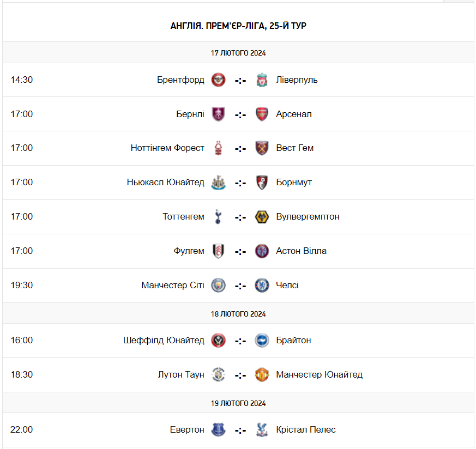The width and height of the screenshot is (476, 449).
Task: Click the Tottenham cockerel crest
Action: [219, 217]
